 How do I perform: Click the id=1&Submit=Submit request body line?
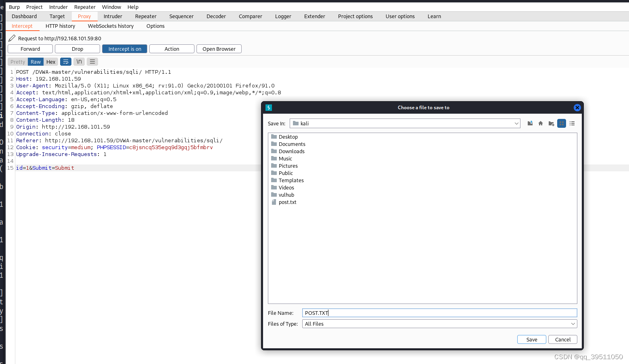pyautogui.click(x=45, y=168)
